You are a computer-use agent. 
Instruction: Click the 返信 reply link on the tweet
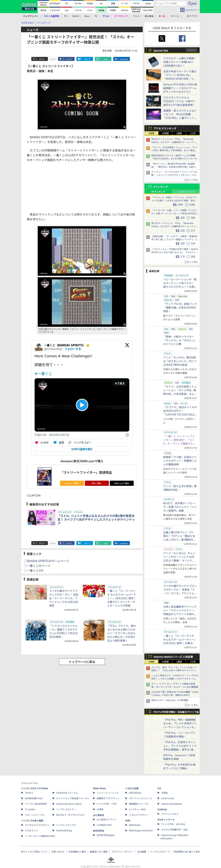[59, 442]
